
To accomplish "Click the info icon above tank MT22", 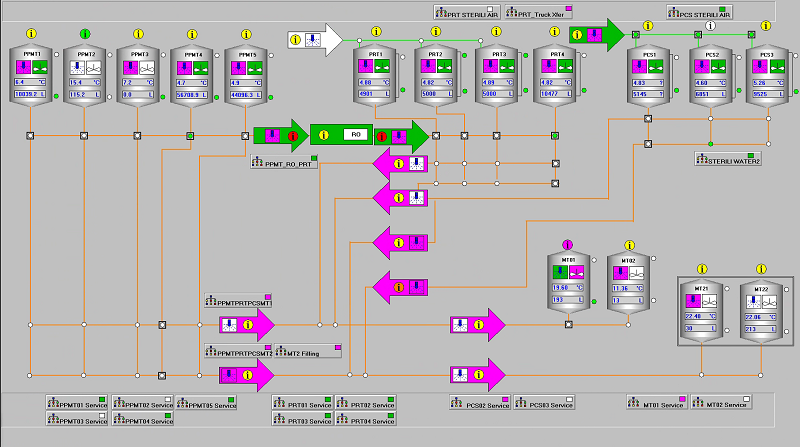I will point(761,269).
